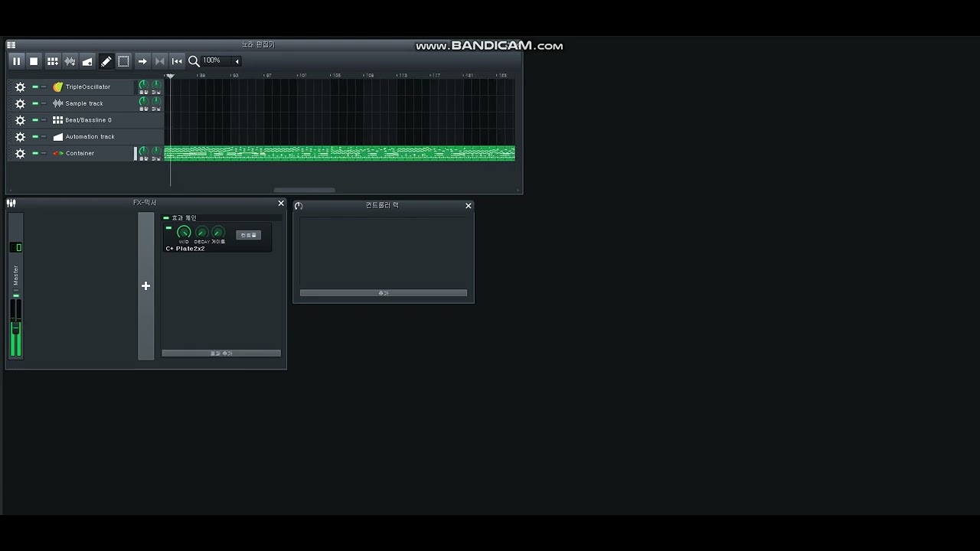980x551 pixels.
Task: Expand zoom level dropdown arrow
Action: (237, 61)
